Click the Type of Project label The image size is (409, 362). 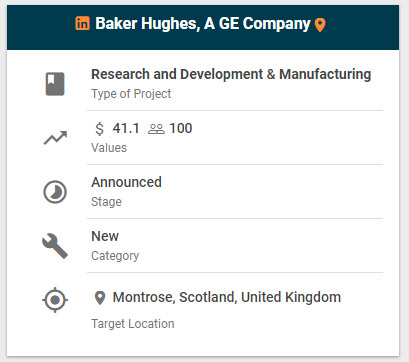coord(131,94)
